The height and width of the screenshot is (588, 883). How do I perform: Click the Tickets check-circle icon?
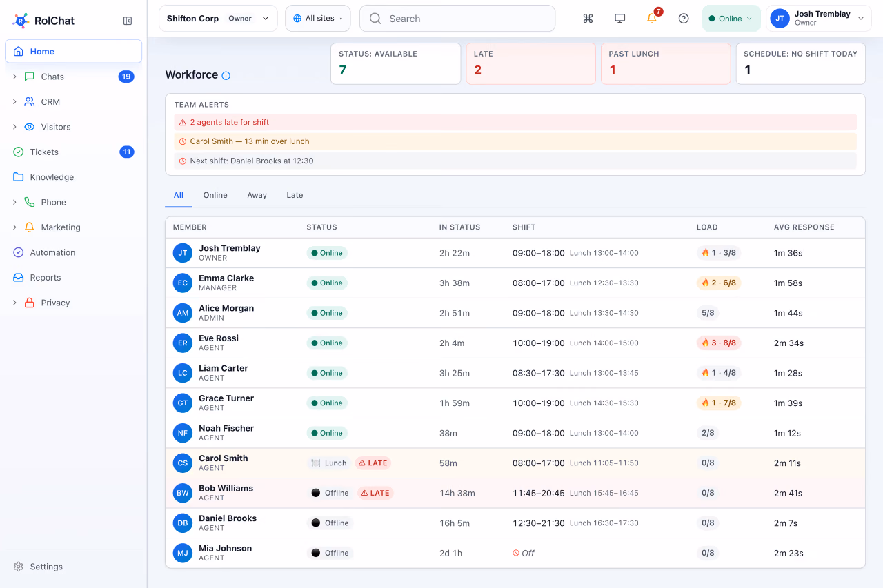point(19,152)
